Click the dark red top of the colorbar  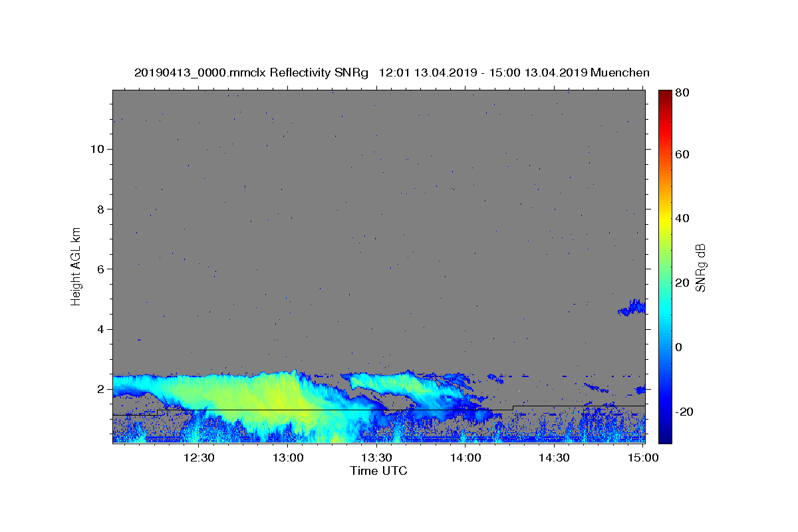click(x=665, y=95)
